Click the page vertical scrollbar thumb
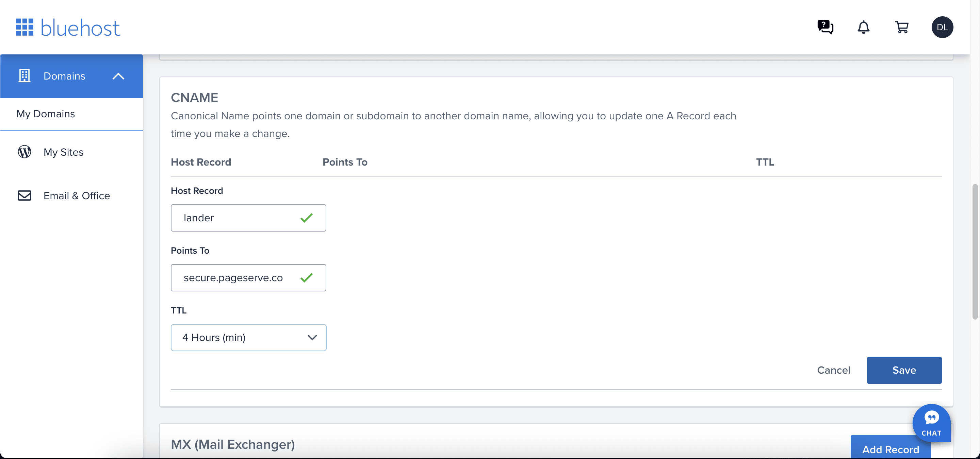 coord(975,251)
